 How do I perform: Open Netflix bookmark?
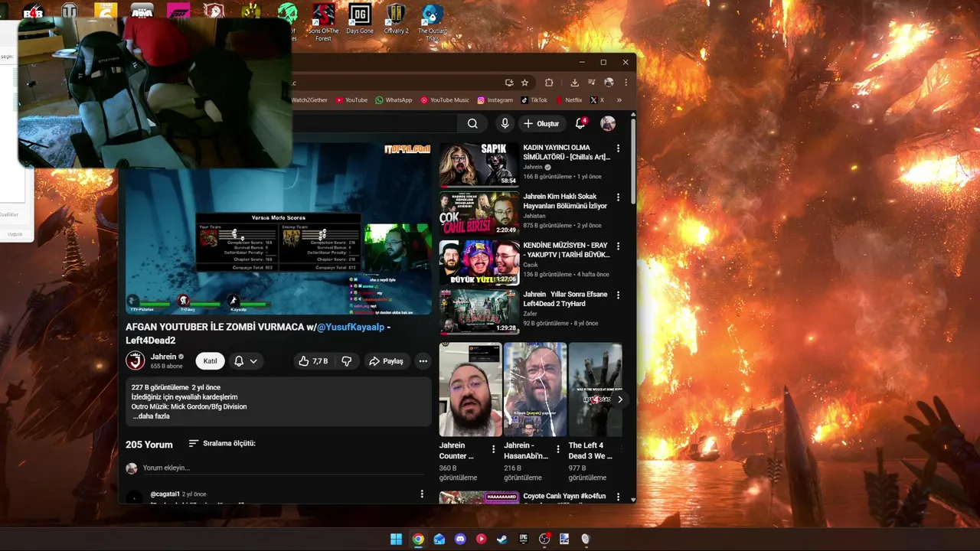click(x=568, y=100)
